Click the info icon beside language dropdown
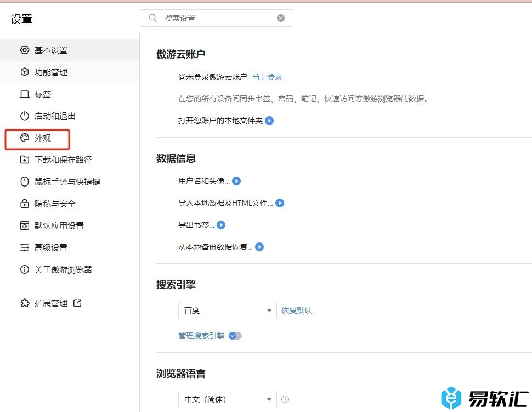This screenshot has width=532, height=412. [285, 399]
